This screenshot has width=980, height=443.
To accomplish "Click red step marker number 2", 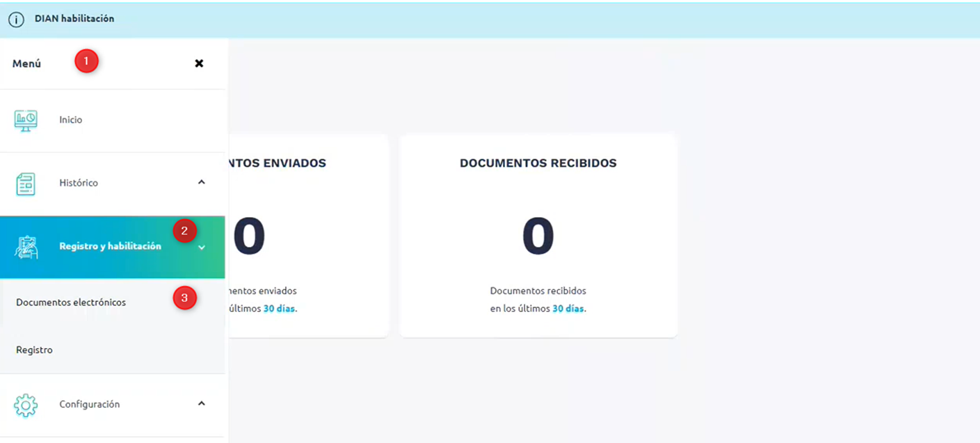I will point(184,232).
